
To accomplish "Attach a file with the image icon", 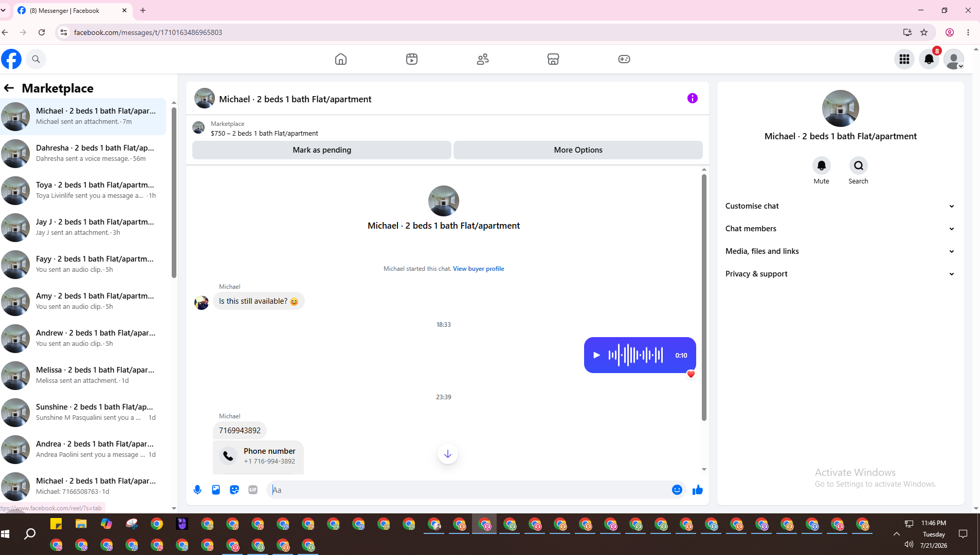I will click(216, 490).
